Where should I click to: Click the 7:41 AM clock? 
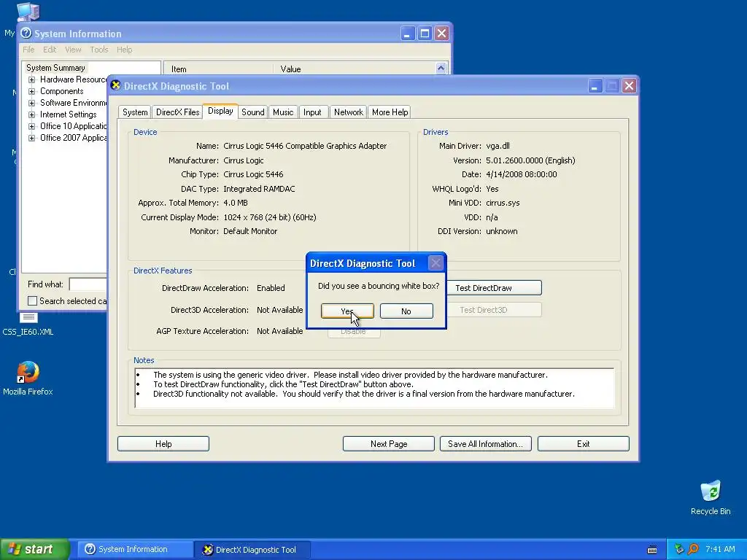720,550
